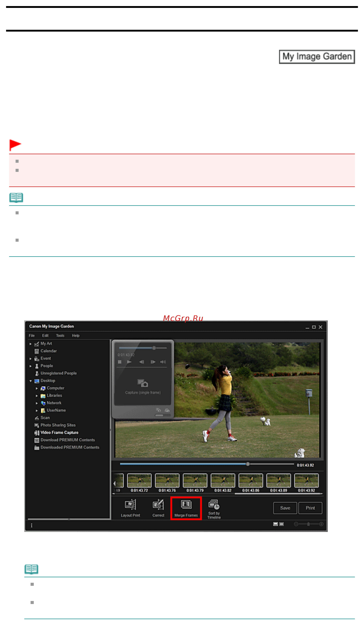This screenshot has height=636, width=364.
Task: Maximize the My Image Garden window
Action: point(314,327)
